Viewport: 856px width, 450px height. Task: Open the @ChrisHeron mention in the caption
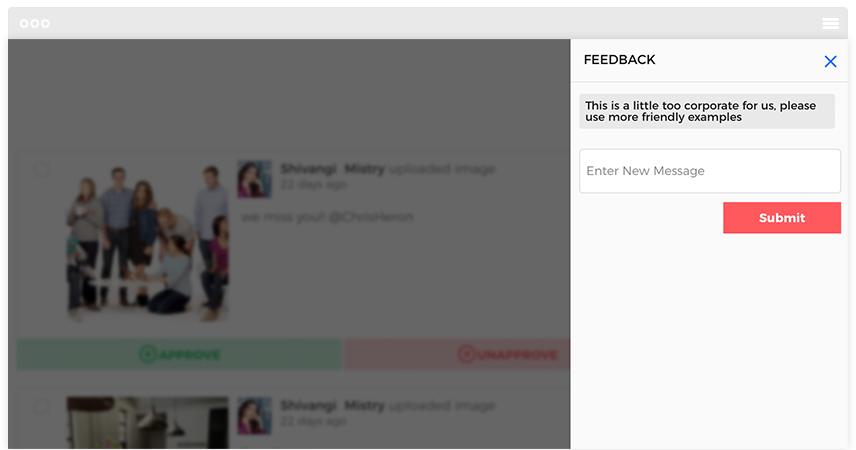pyautogui.click(x=371, y=217)
